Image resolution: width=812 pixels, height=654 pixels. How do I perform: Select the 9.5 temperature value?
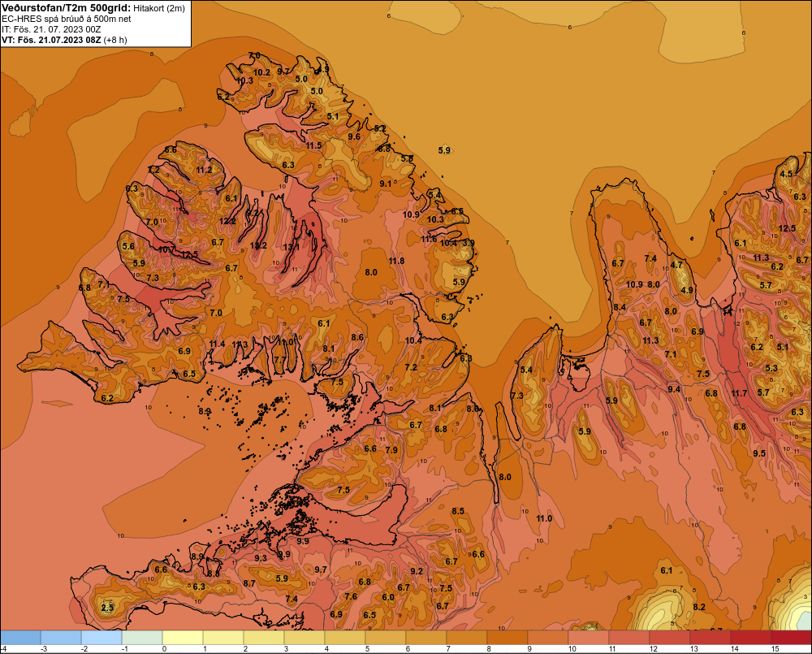coord(759,453)
